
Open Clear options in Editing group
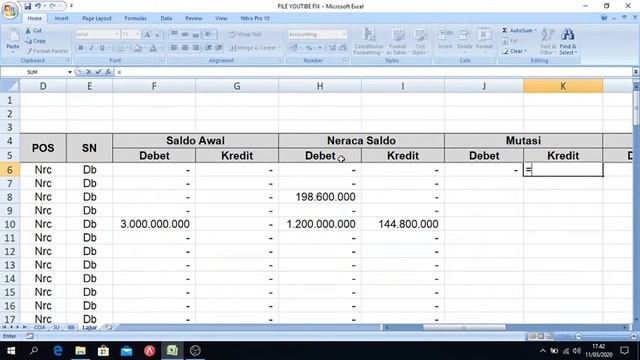(515, 51)
